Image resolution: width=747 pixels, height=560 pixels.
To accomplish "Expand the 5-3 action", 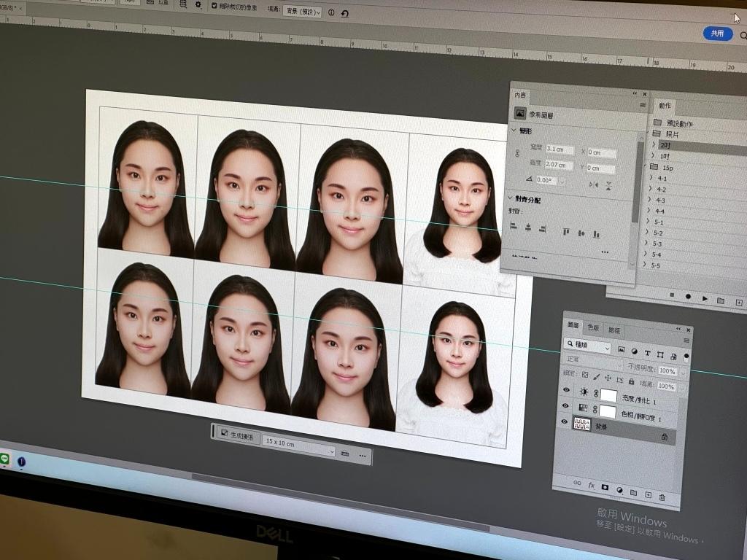I will pos(648,242).
